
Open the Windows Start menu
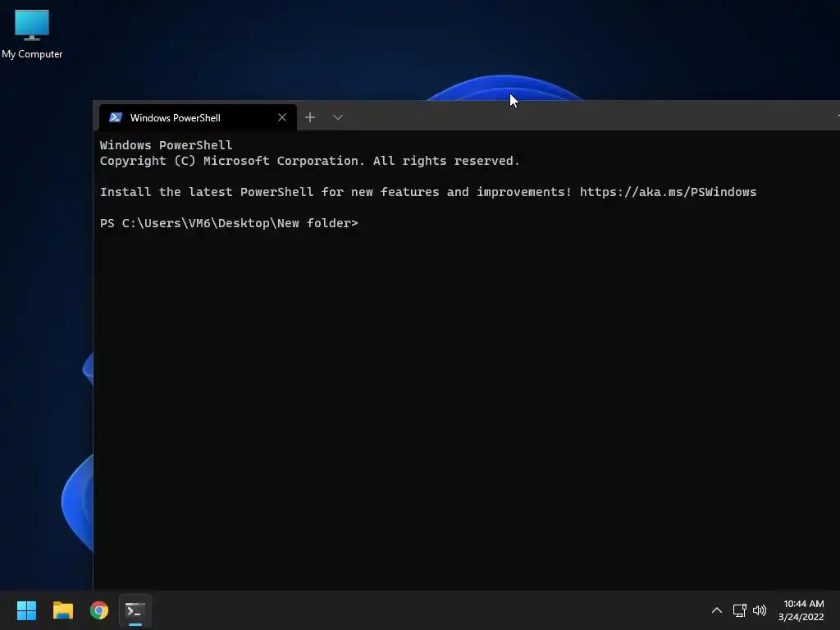click(x=26, y=610)
